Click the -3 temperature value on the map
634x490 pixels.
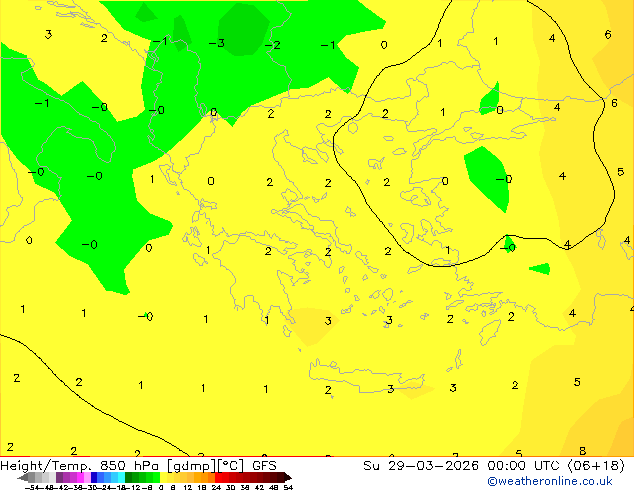coord(217,43)
